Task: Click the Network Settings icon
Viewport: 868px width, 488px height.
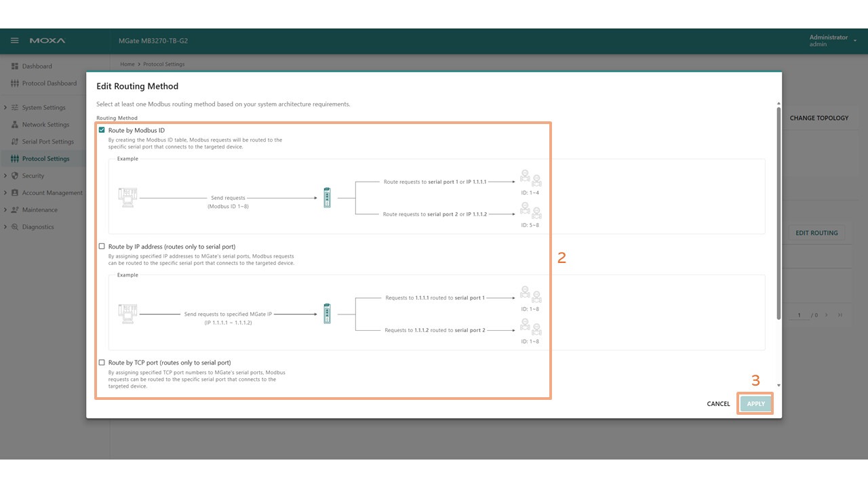Action: pyautogui.click(x=15, y=125)
